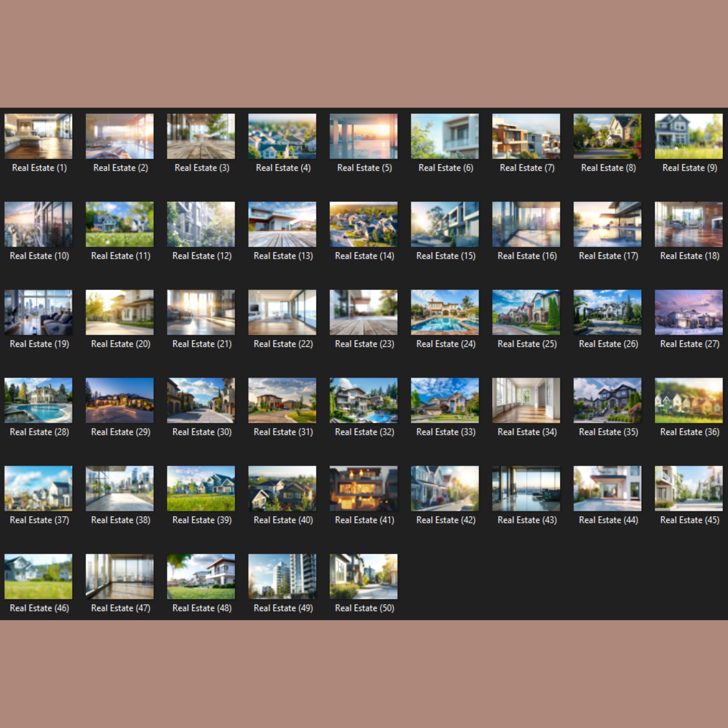This screenshot has height=728, width=728.
Task: Select the Real Estate (16) thumbnail
Action: [526, 224]
